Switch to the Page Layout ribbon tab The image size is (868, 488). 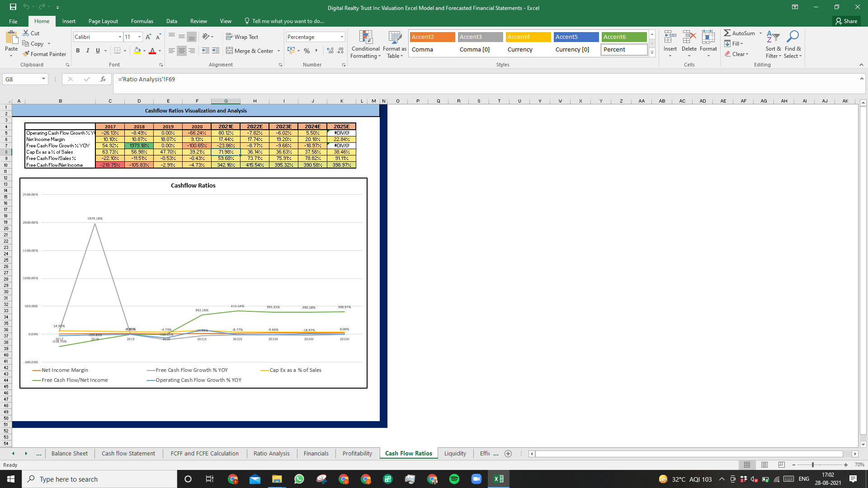[103, 21]
